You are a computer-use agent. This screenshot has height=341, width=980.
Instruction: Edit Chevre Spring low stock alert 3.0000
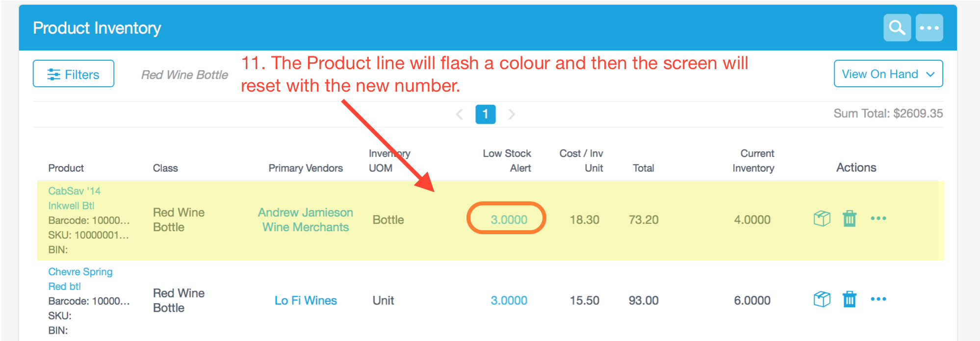point(509,301)
